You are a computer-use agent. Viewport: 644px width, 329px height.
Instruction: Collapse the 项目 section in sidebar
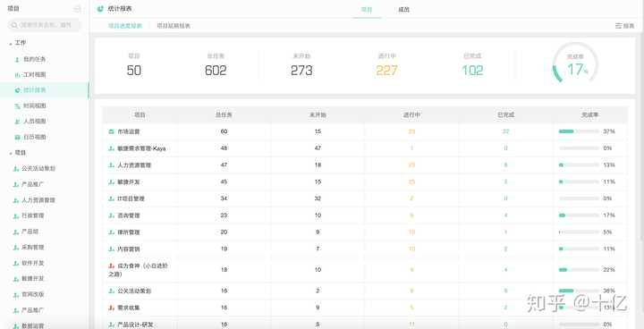click(x=10, y=153)
